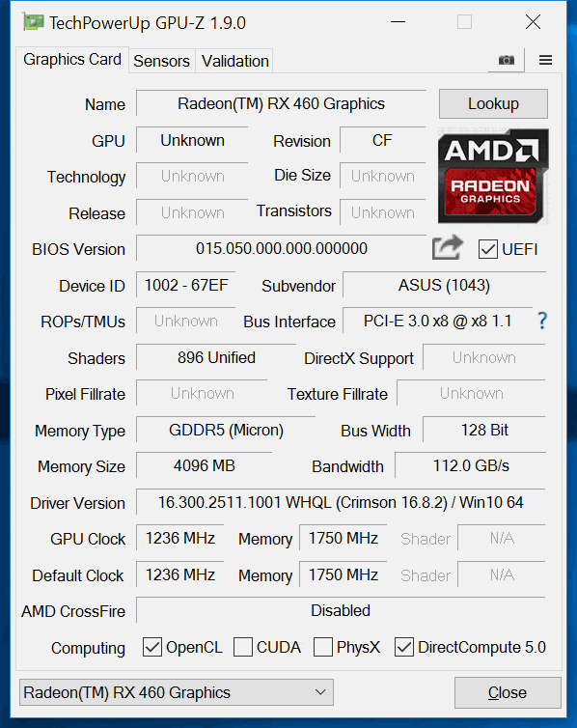Close the window with the X button
The width and height of the screenshot is (577, 728).
(533, 22)
